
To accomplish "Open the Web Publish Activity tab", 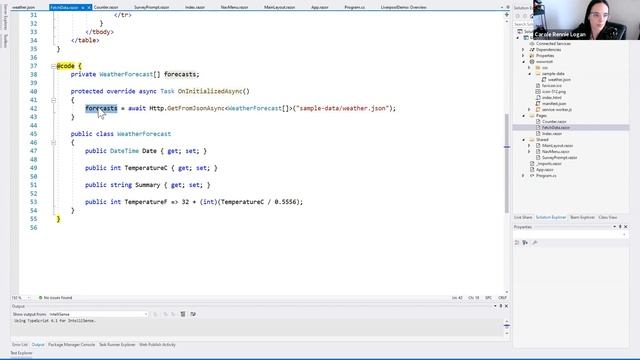I will tap(157, 345).
